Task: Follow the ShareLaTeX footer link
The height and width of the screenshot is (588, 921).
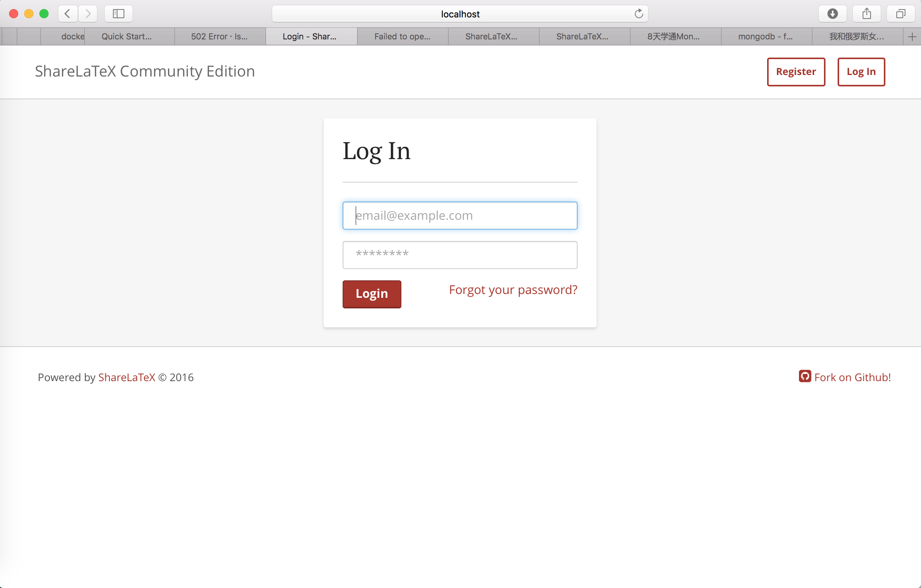Action: [x=127, y=377]
